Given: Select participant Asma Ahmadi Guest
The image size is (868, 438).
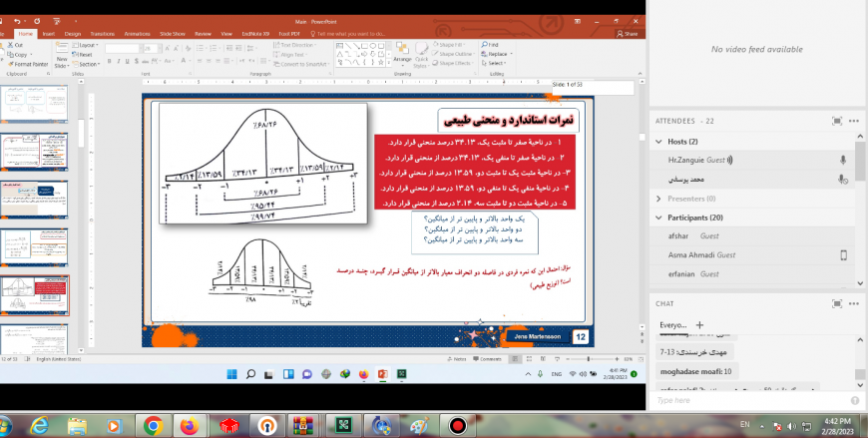Looking at the screenshot, I should (751, 255).
